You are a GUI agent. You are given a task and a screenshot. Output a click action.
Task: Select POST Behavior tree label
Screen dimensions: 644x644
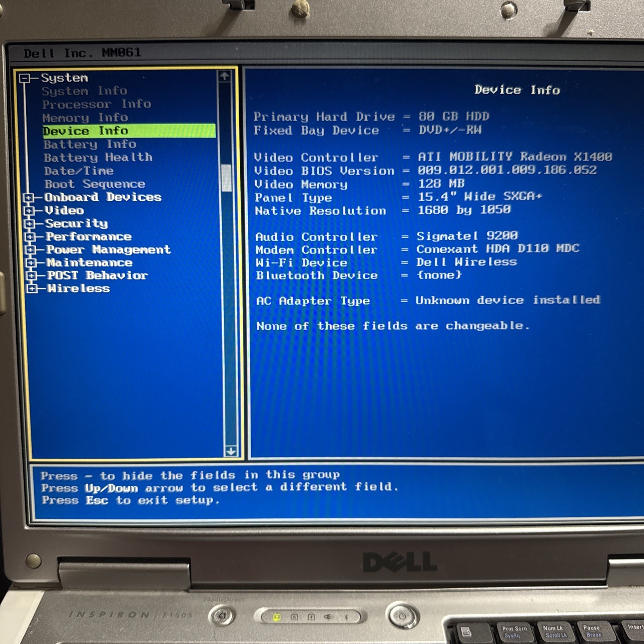98,276
